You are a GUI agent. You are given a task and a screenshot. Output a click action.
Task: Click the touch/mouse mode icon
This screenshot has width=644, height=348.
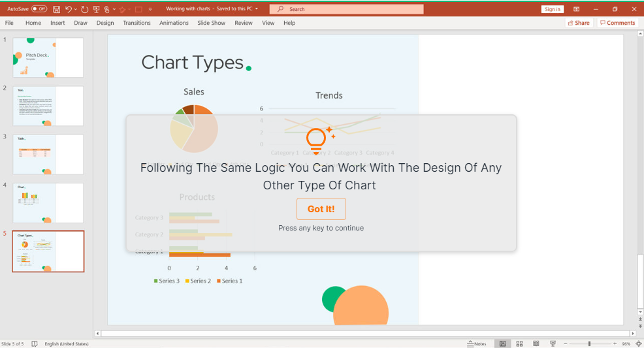coord(106,9)
